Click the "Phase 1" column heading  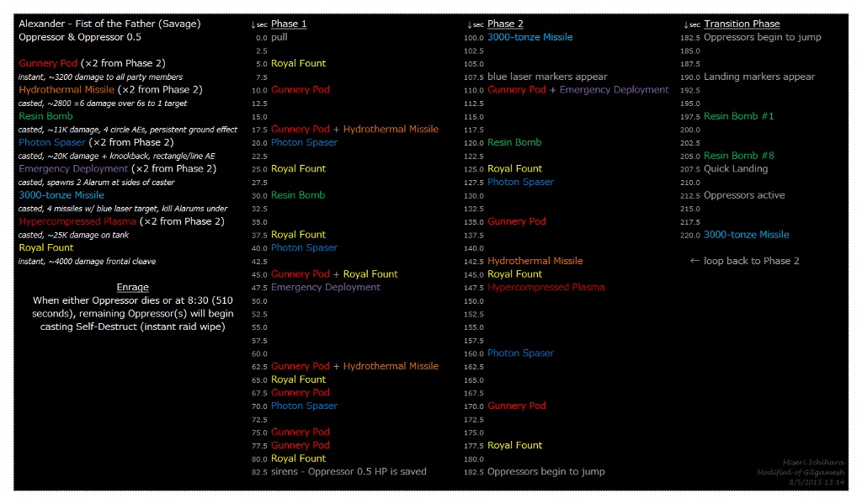[289, 24]
